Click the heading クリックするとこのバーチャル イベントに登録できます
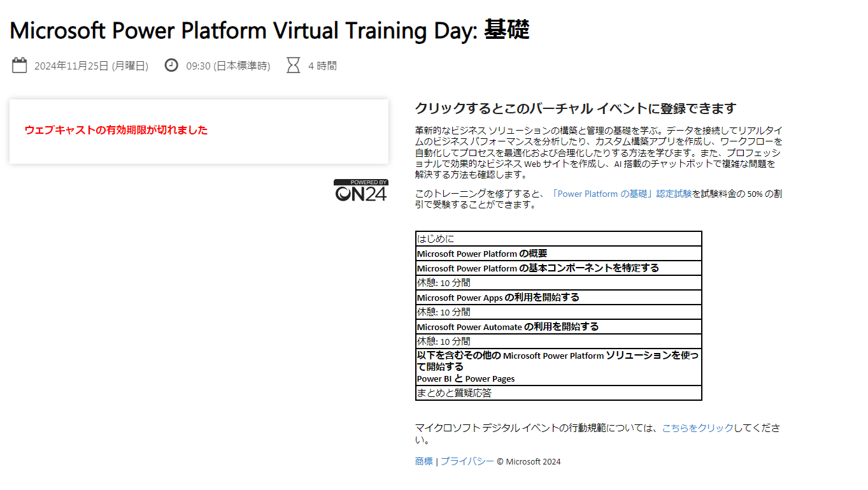 [576, 108]
